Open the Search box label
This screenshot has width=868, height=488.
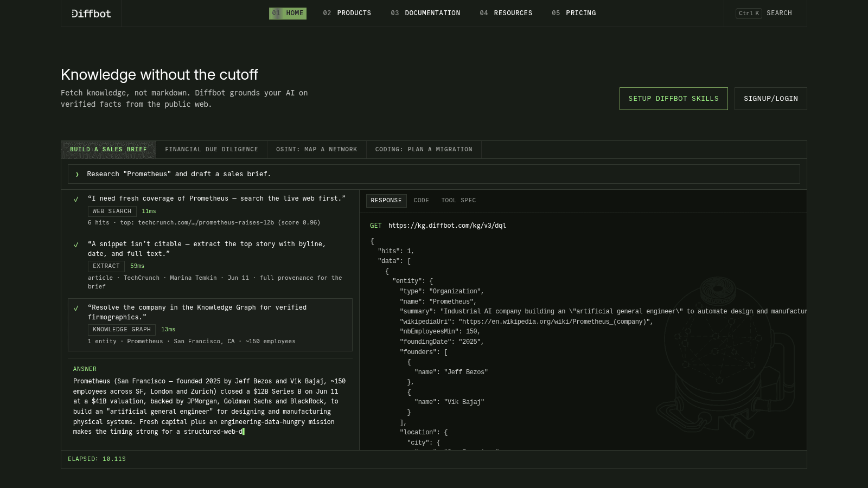point(779,13)
